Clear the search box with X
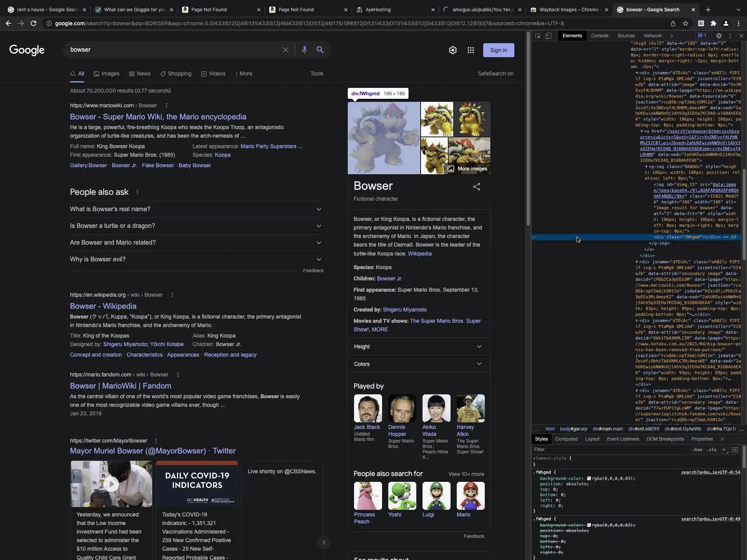This screenshot has width=747, height=560. (285, 50)
